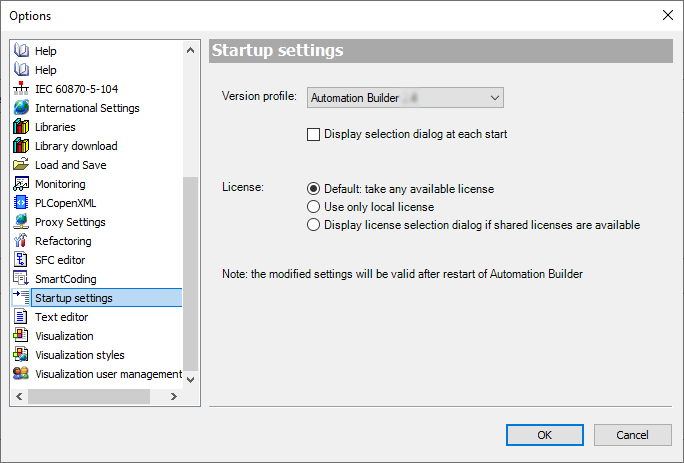Click the Proxy Settings icon
Viewport: 684px width, 463px height.
[x=21, y=222]
